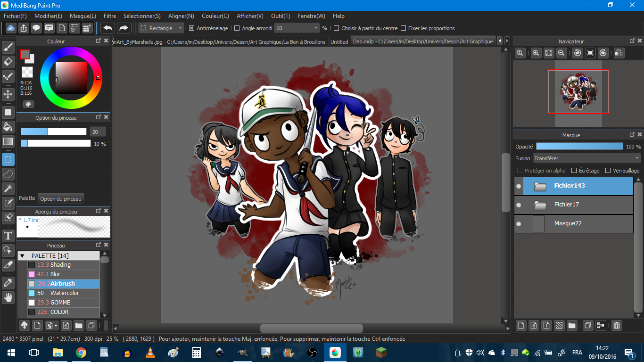Click the export share icon in toolbar

[24, 28]
